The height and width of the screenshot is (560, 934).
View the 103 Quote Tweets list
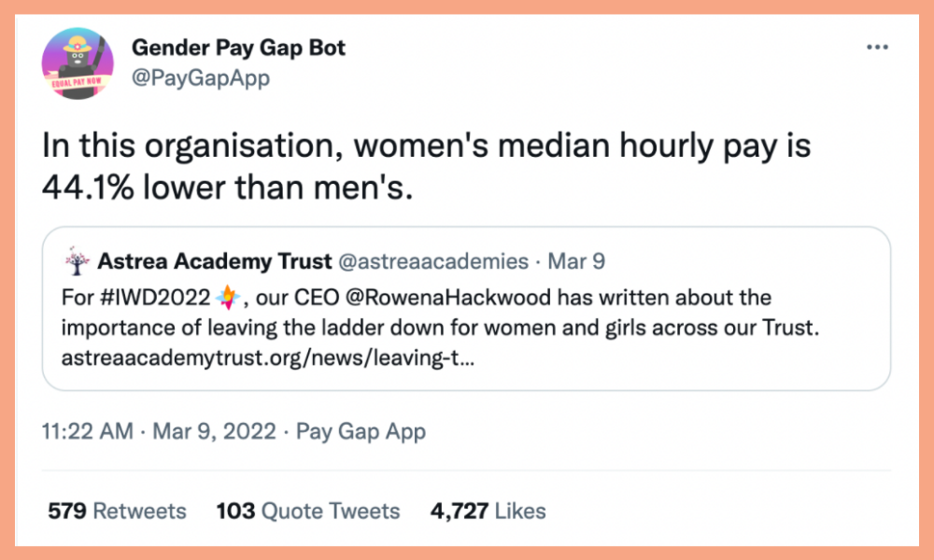308,511
